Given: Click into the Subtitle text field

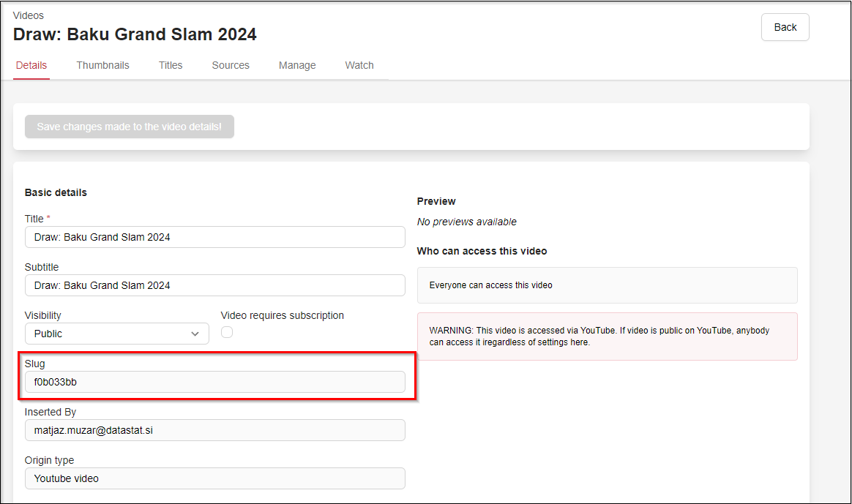Looking at the screenshot, I should pos(214,285).
